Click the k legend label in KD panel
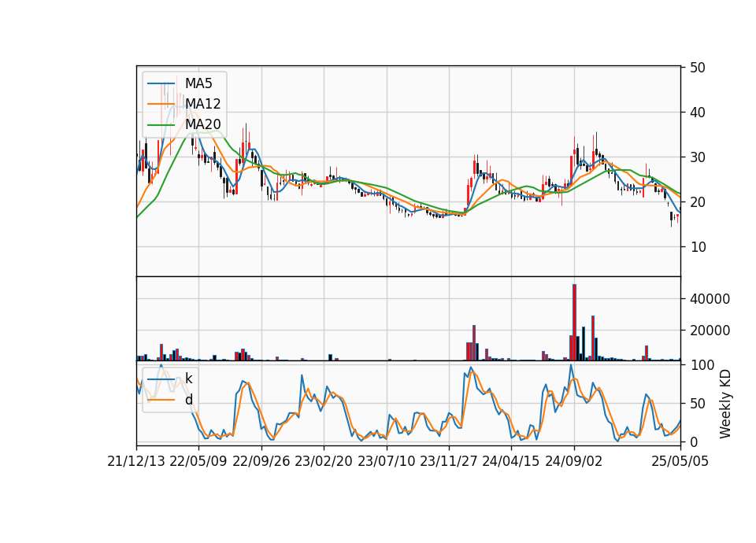The height and width of the screenshot is (543, 756). click(188, 379)
